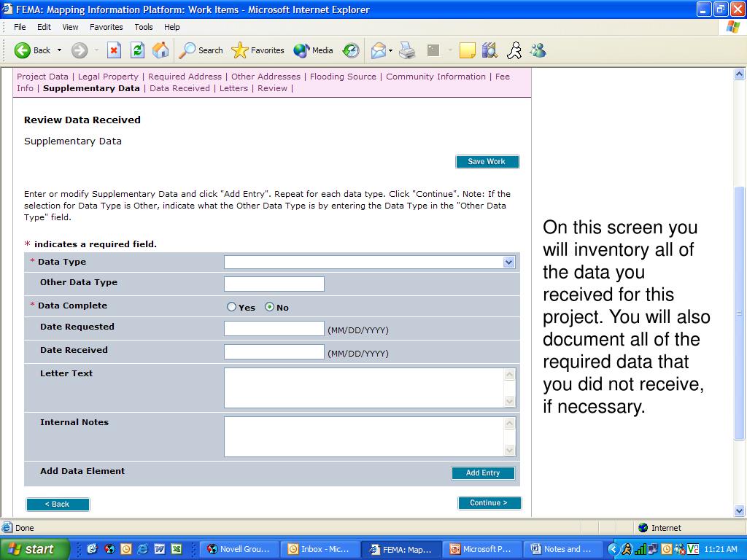
Task: Click the Start button
Action: click(x=35, y=549)
